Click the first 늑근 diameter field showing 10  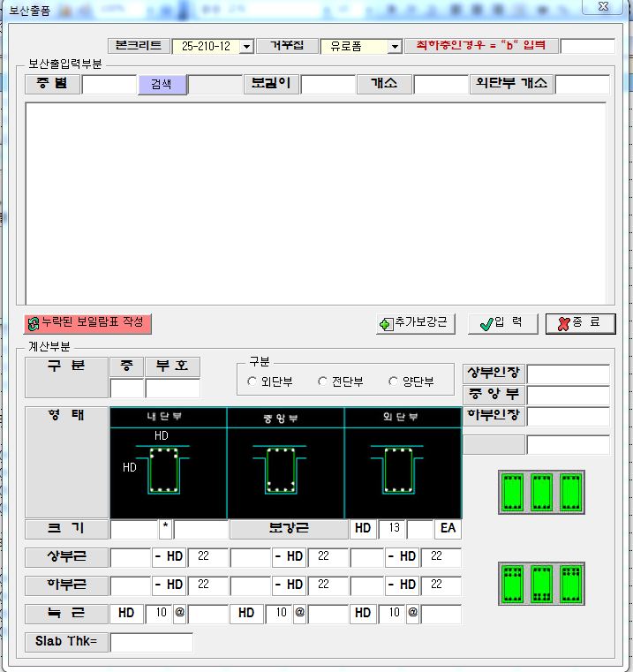coord(159,614)
